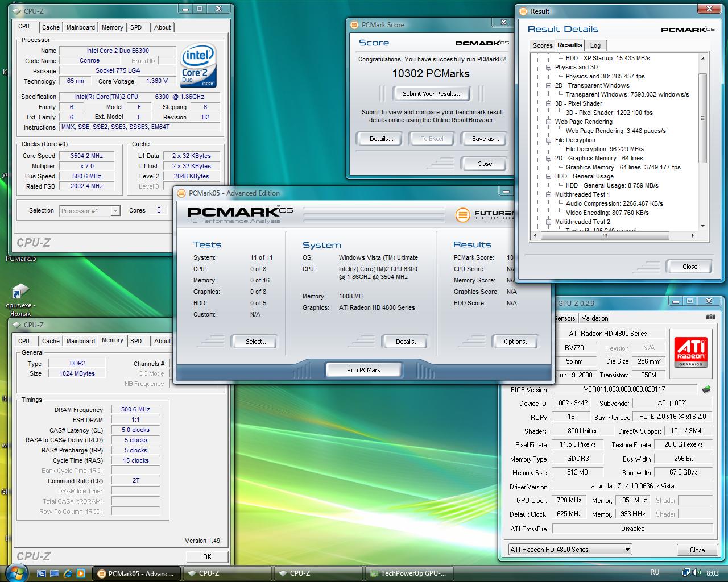
Task: Click the 10302 PCMarks score text
Action: pos(431,73)
